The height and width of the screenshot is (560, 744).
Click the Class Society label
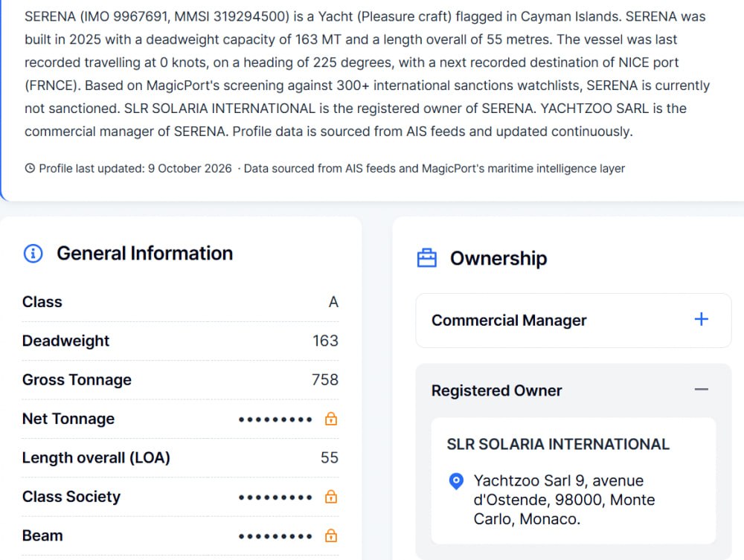point(71,497)
